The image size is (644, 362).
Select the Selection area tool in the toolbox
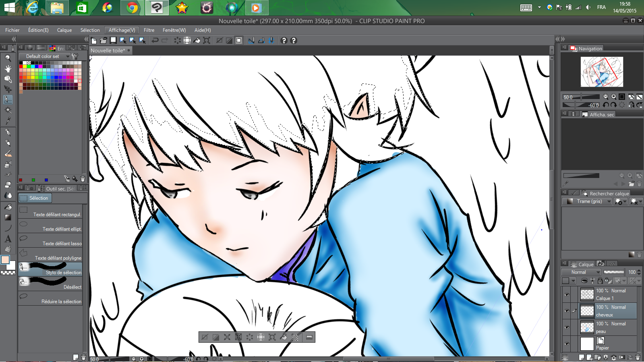click(x=8, y=99)
